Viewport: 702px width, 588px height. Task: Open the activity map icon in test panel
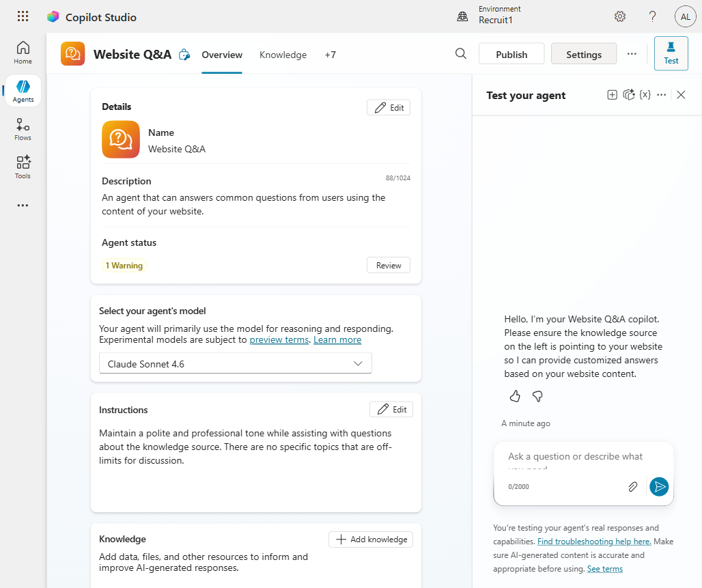(x=628, y=95)
